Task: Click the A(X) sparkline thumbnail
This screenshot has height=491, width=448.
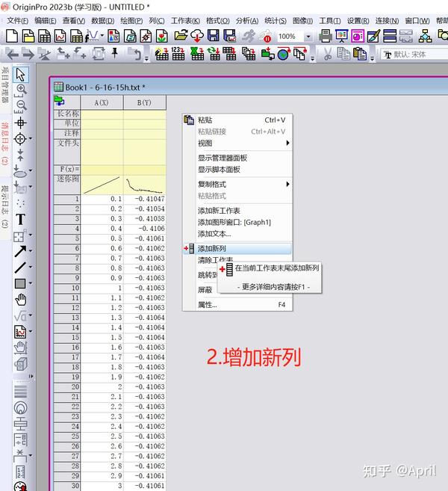Action: point(102,185)
